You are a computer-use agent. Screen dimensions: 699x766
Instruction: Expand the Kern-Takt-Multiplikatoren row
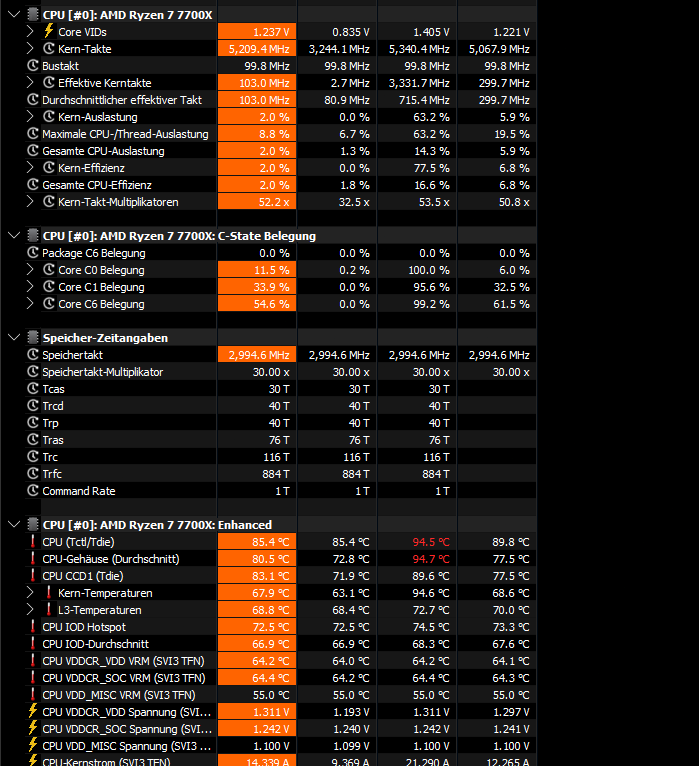coord(30,202)
